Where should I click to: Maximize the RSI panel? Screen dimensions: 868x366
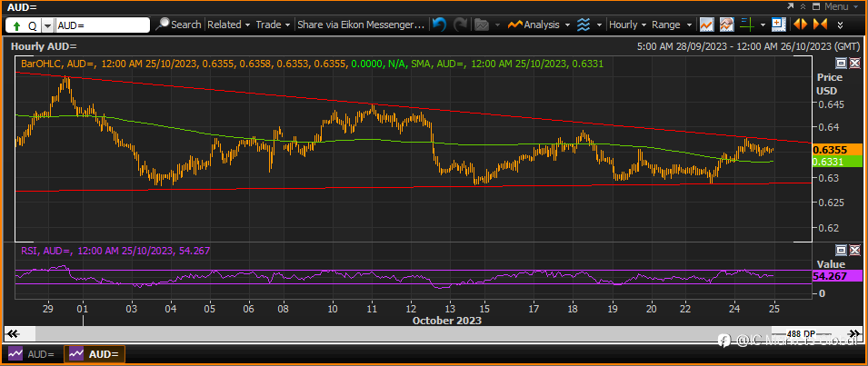tap(841, 250)
